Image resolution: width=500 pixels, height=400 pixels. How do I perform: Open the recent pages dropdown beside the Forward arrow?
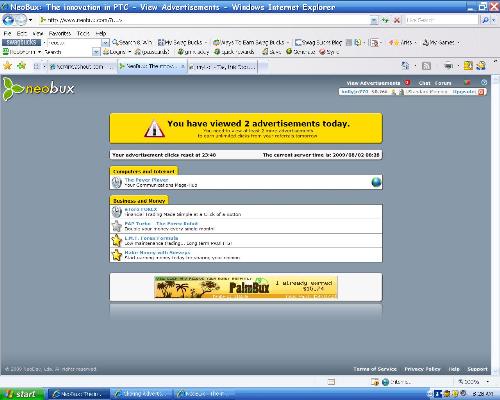31,20
